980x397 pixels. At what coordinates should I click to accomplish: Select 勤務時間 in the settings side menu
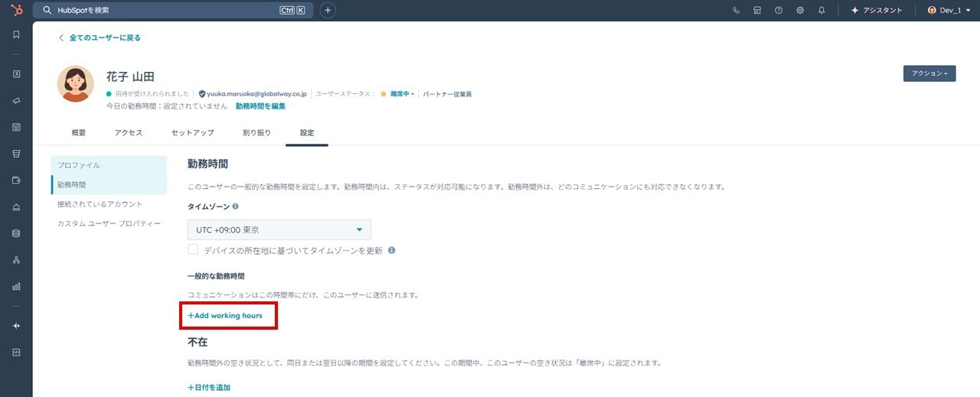(x=109, y=185)
